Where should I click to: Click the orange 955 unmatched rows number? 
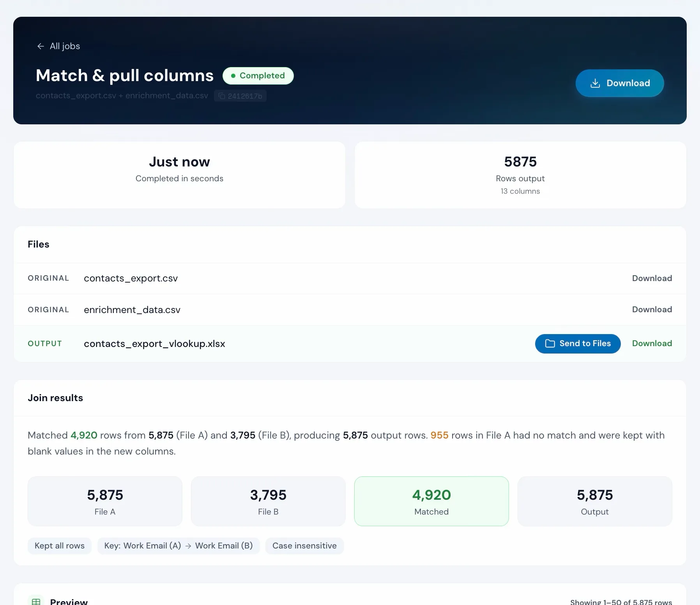click(x=439, y=435)
